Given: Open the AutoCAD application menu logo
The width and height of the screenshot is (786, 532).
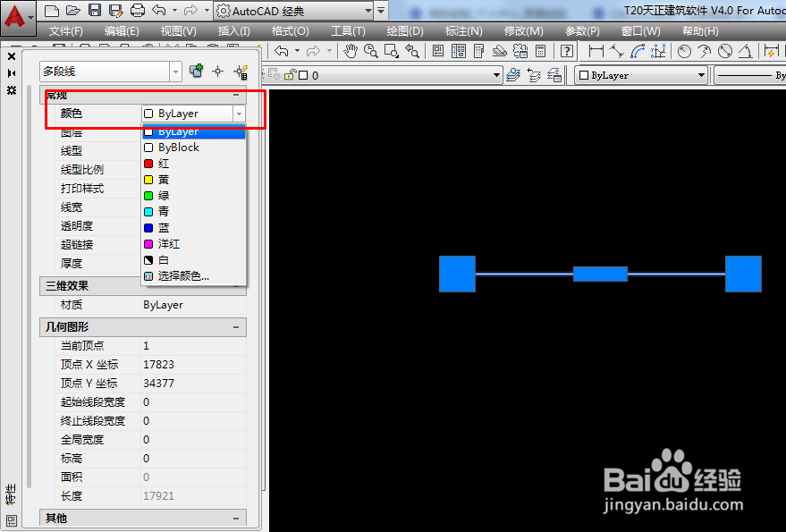Looking at the screenshot, I should (x=18, y=17).
